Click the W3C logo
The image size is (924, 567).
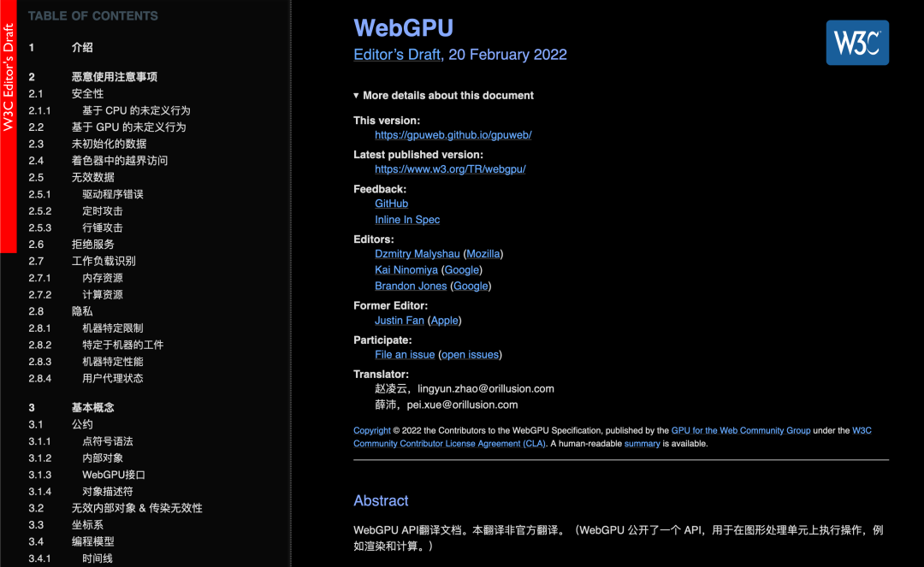pos(856,42)
